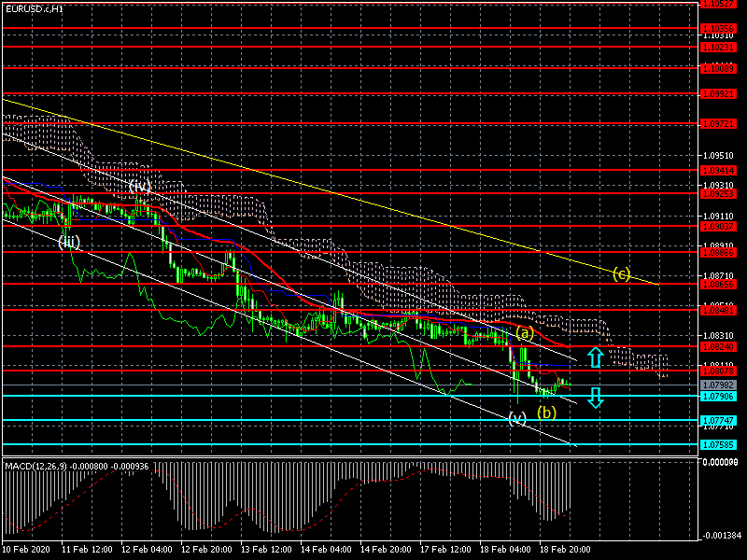This screenshot has height=560, width=747.
Task: Click the cyan 1.07585 support label
Action: pos(718,445)
